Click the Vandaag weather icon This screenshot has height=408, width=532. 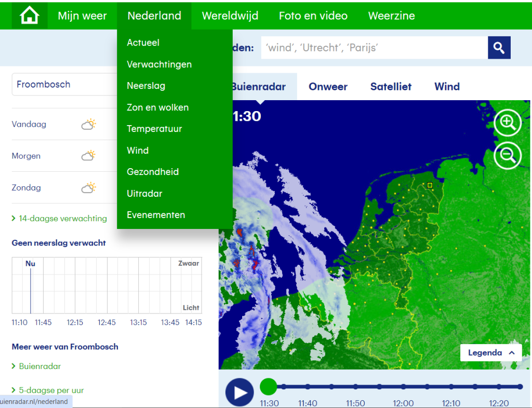pos(88,125)
